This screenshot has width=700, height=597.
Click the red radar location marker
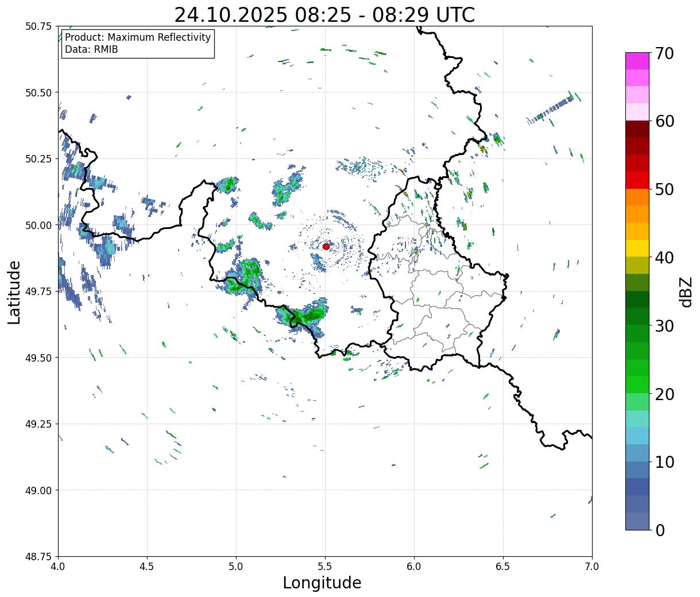[326, 246]
